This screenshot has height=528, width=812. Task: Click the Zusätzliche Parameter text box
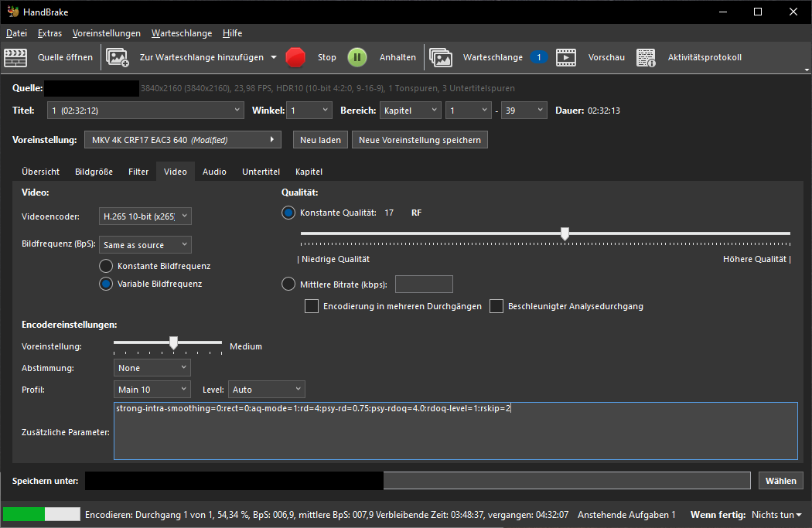[455, 431]
